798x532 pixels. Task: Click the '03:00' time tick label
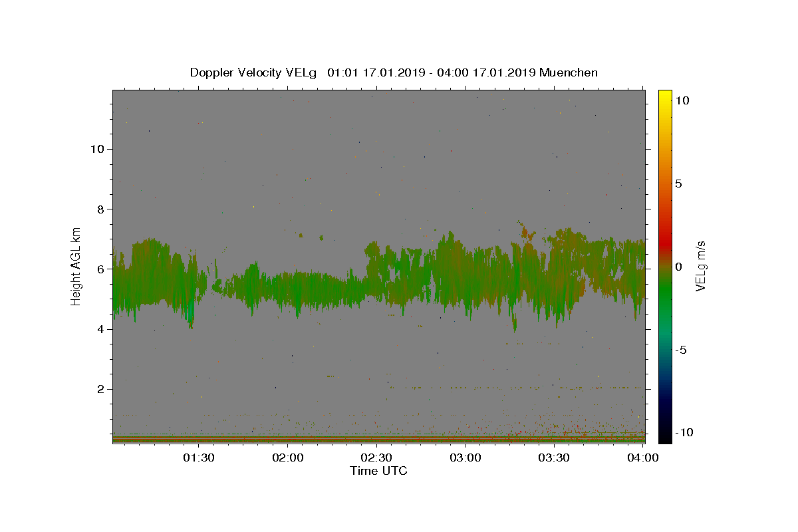[x=465, y=458]
